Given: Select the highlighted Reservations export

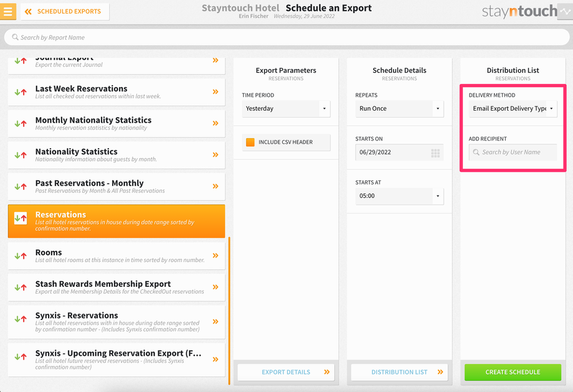Looking at the screenshot, I should pos(116,221).
